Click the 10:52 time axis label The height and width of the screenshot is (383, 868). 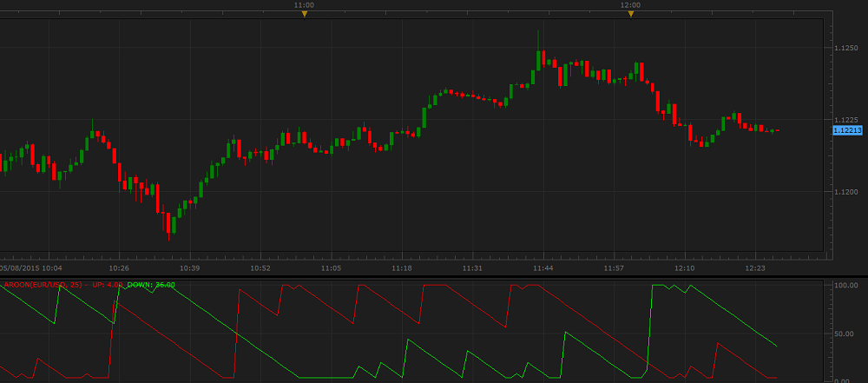pyautogui.click(x=260, y=268)
